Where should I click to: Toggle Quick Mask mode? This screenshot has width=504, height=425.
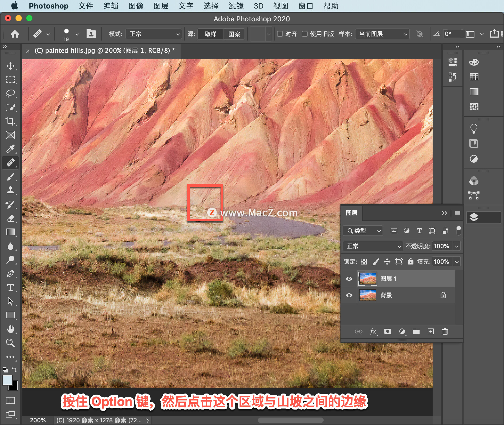click(10, 400)
